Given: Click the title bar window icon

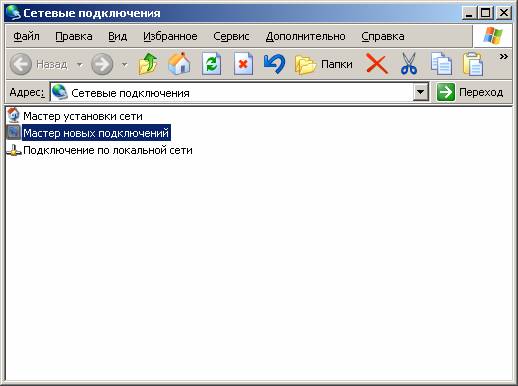Looking at the screenshot, I should coord(13,13).
